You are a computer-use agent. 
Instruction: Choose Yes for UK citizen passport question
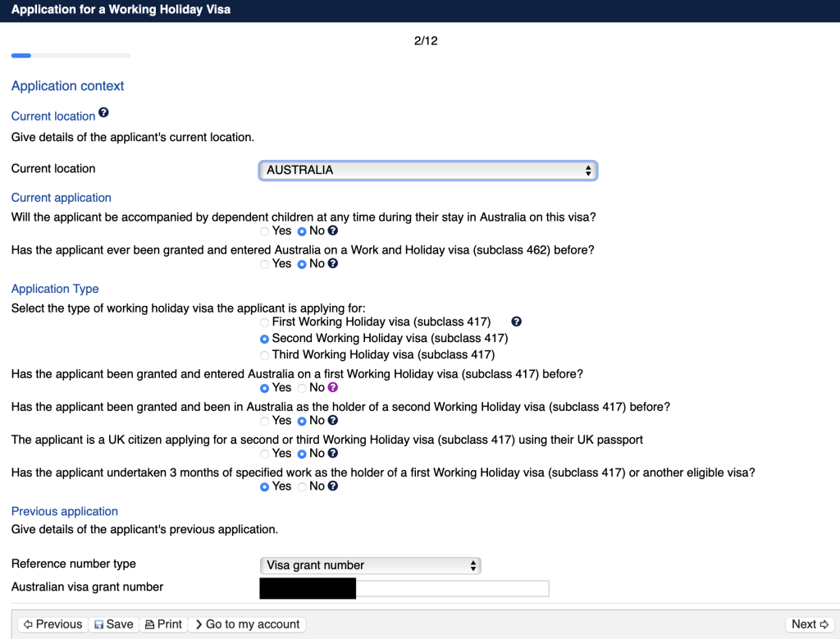click(x=264, y=454)
